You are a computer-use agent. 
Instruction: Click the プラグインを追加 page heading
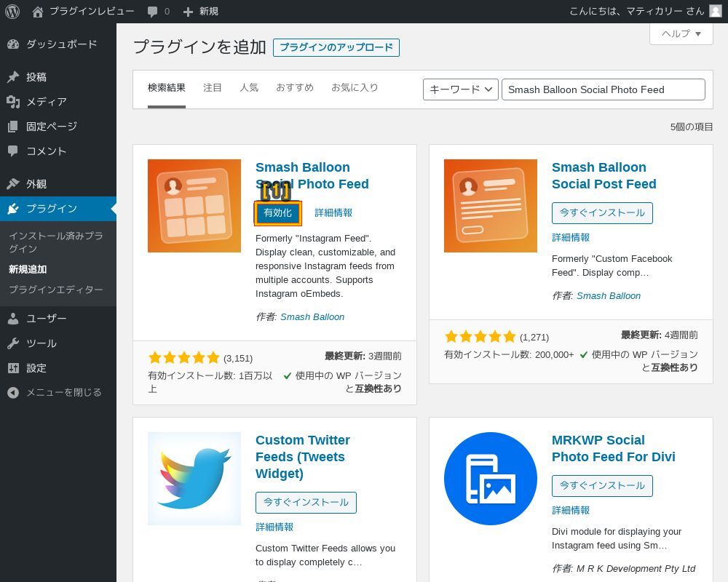[199, 47]
